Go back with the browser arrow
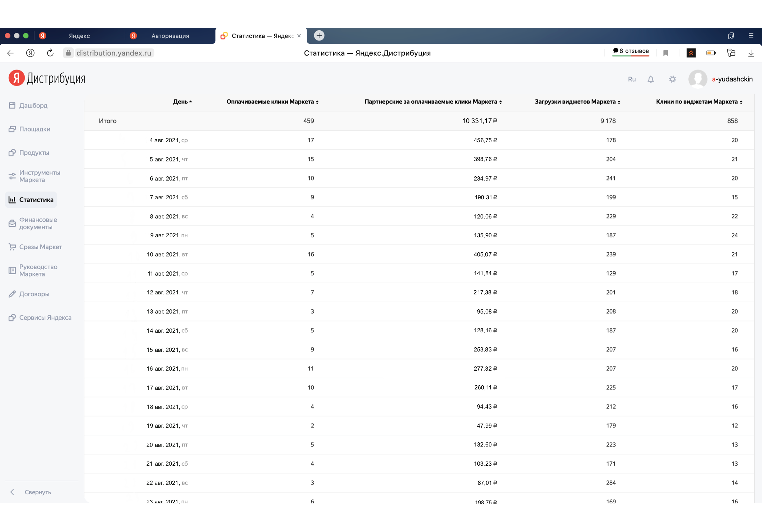Viewport: 762px width, 532px height. pyautogui.click(x=11, y=53)
